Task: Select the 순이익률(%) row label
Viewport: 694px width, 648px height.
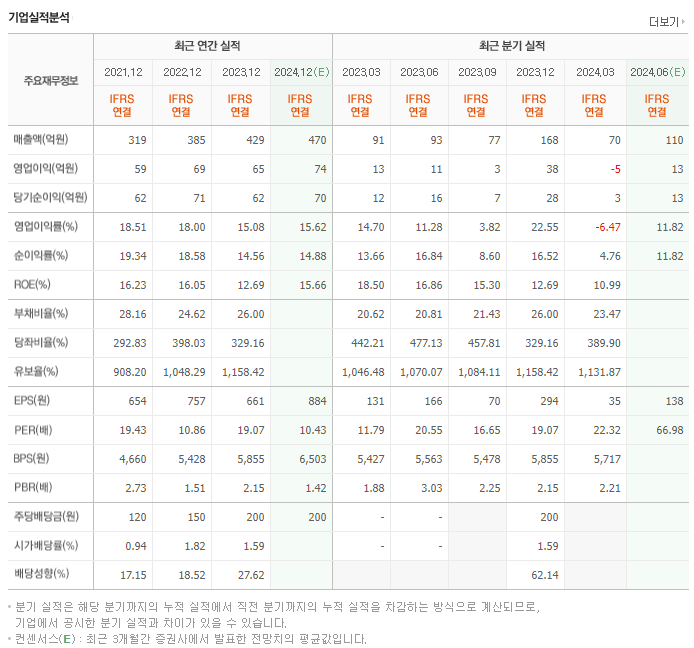Action: [x=41, y=255]
